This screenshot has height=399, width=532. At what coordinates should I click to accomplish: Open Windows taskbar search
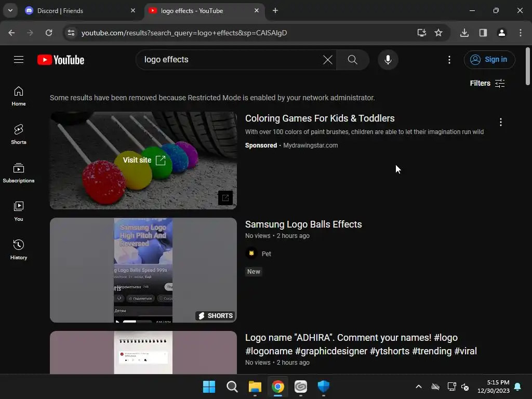(x=232, y=387)
